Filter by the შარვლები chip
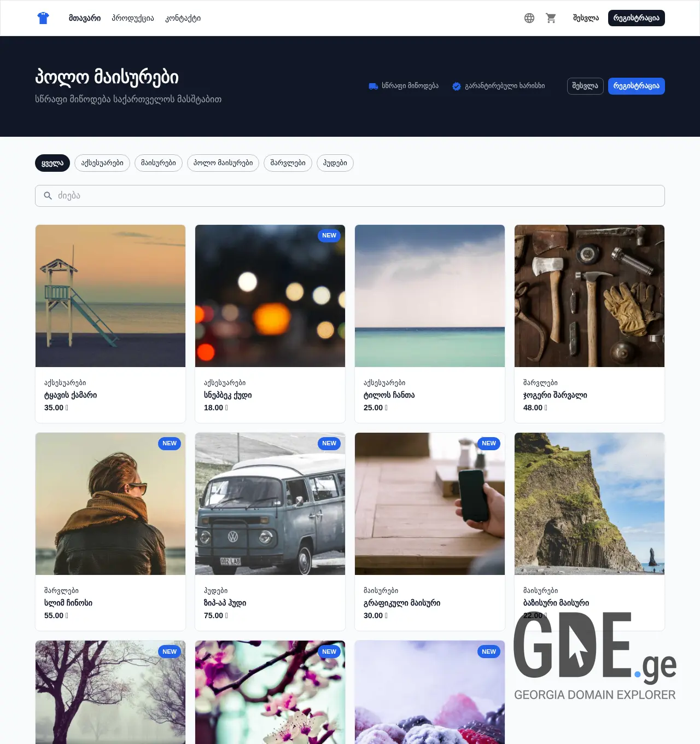700x744 pixels. [288, 163]
